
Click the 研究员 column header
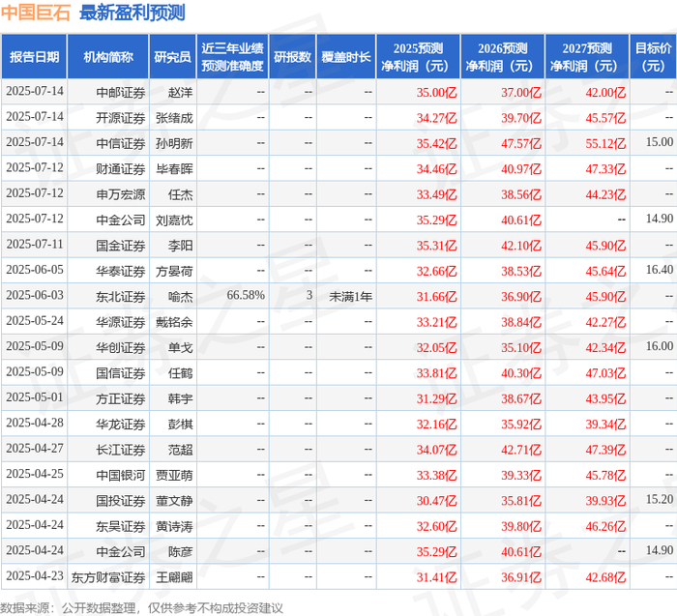click(x=173, y=57)
